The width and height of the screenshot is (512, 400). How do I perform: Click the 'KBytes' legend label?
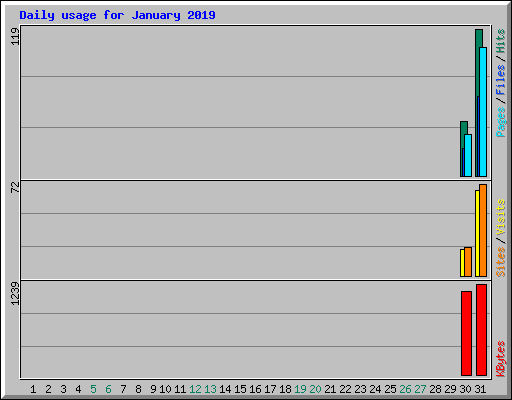pyautogui.click(x=500, y=359)
